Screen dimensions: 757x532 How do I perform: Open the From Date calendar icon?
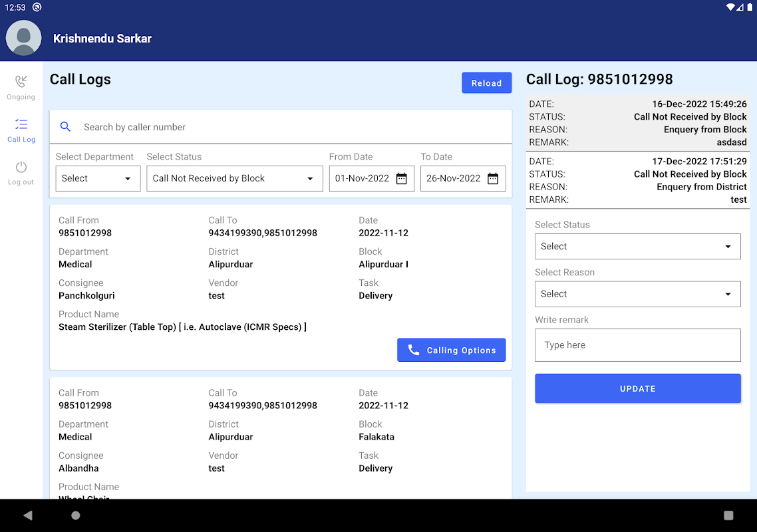coord(401,179)
